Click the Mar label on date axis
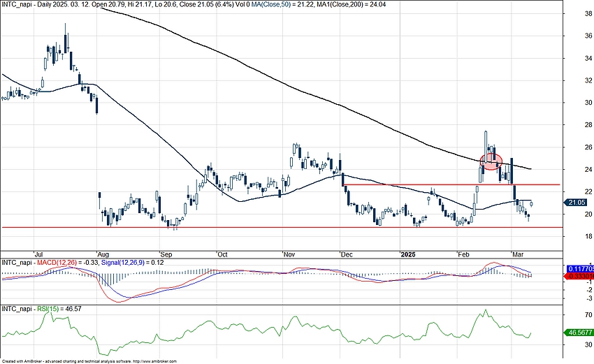Screen dimensions: 594x364 coord(518,254)
